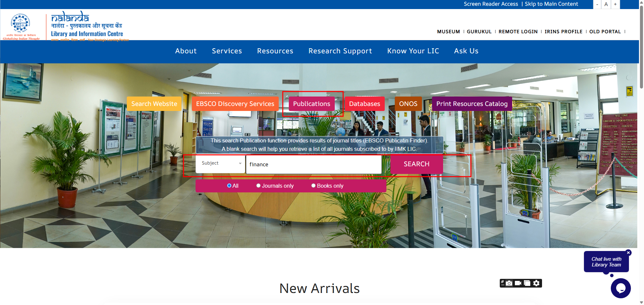Increase font size with plus icon
The height and width of the screenshot is (305, 644).
tap(615, 4)
